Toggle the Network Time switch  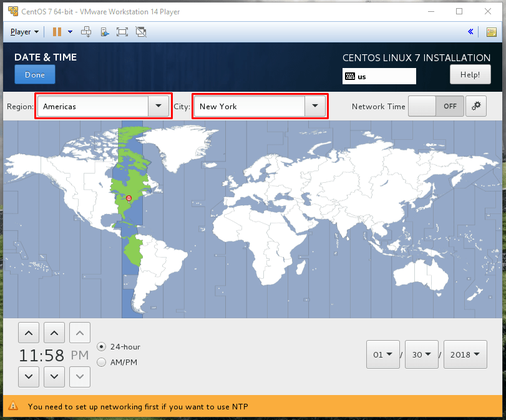tap(436, 106)
